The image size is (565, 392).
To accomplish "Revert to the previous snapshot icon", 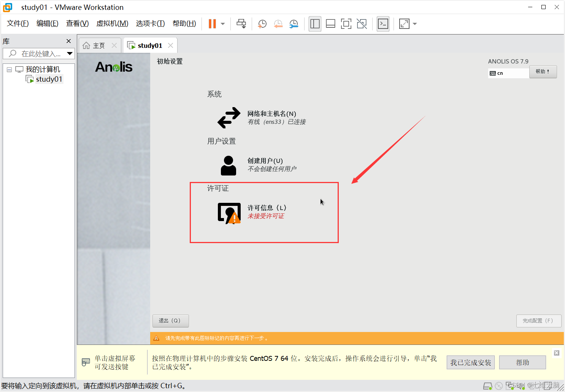I will point(278,24).
